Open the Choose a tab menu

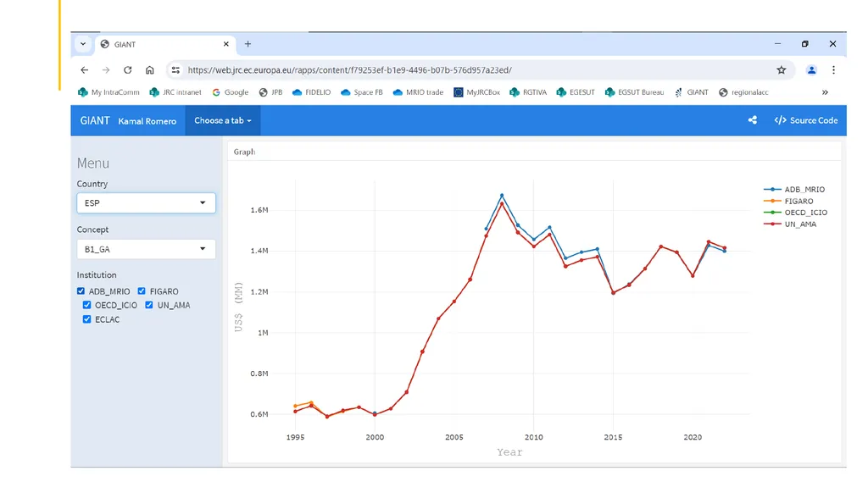click(x=223, y=120)
